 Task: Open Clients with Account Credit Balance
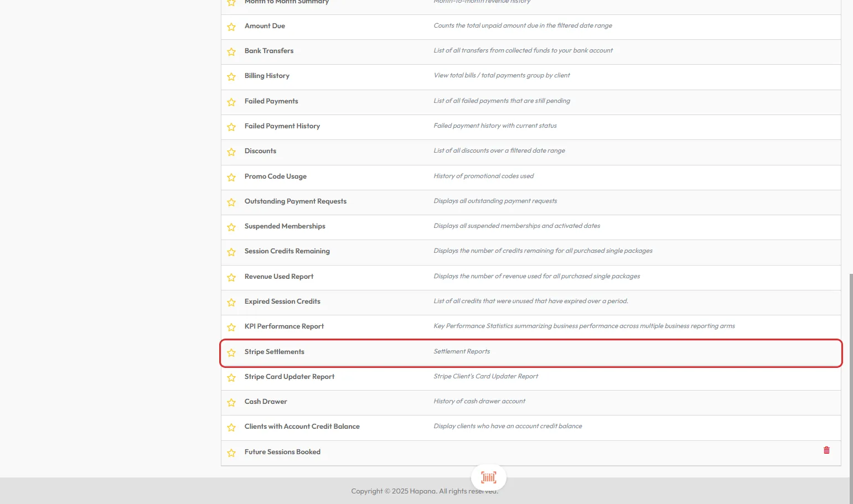point(302,427)
